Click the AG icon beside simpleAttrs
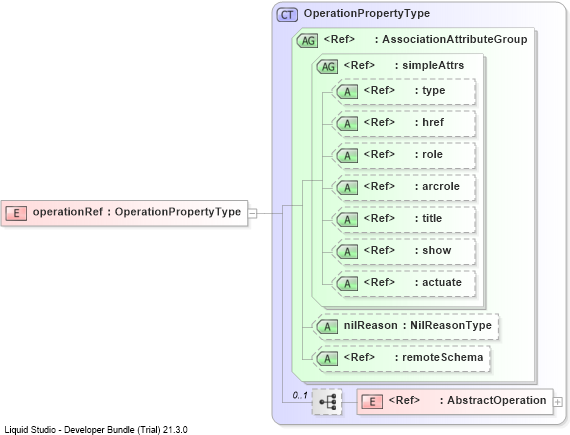This screenshot has height=435, width=570. point(328,67)
